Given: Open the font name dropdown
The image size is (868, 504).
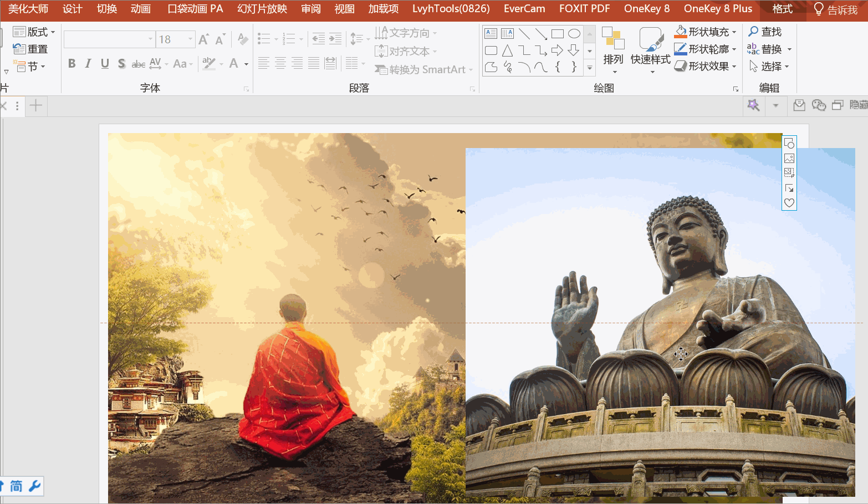Looking at the screenshot, I should tap(150, 39).
